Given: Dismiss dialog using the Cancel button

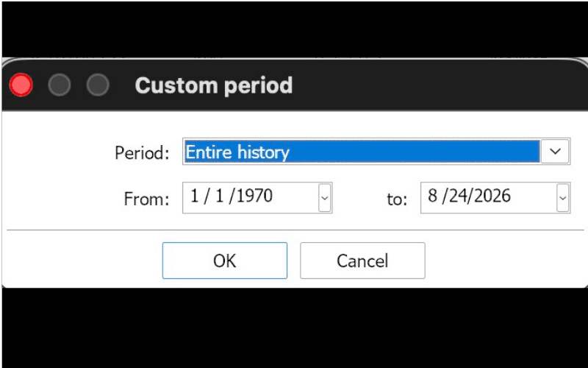Looking at the screenshot, I should click(x=362, y=261).
